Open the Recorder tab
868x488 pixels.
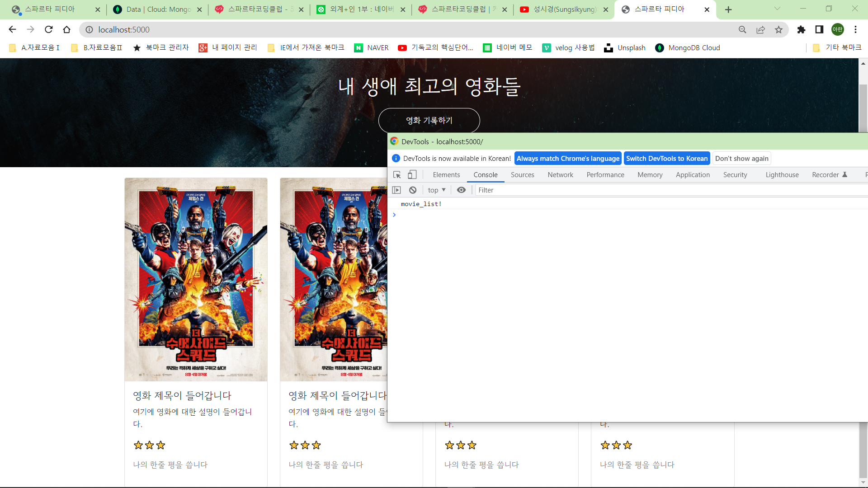[830, 175]
